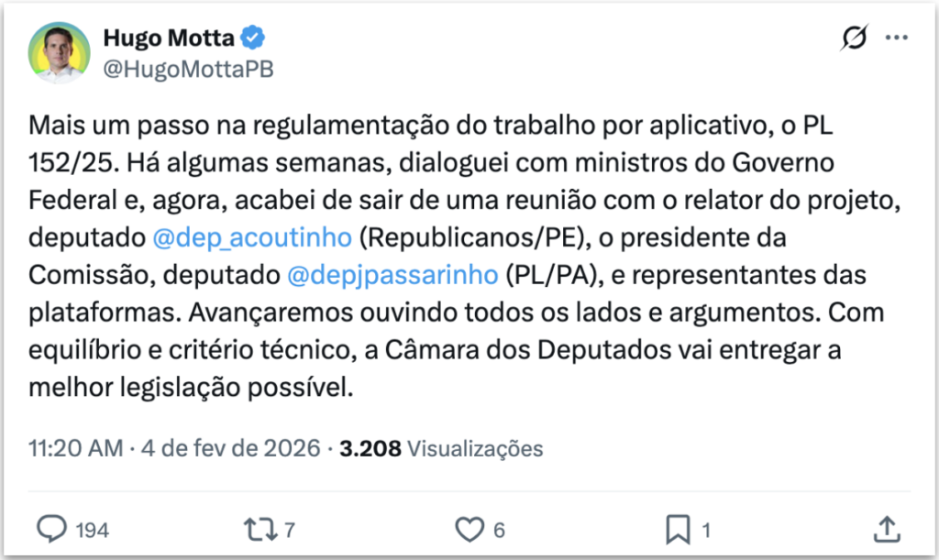The width and height of the screenshot is (939, 560).
Task: Open the @depjpassarinho mention link
Action: pyautogui.click(x=393, y=274)
